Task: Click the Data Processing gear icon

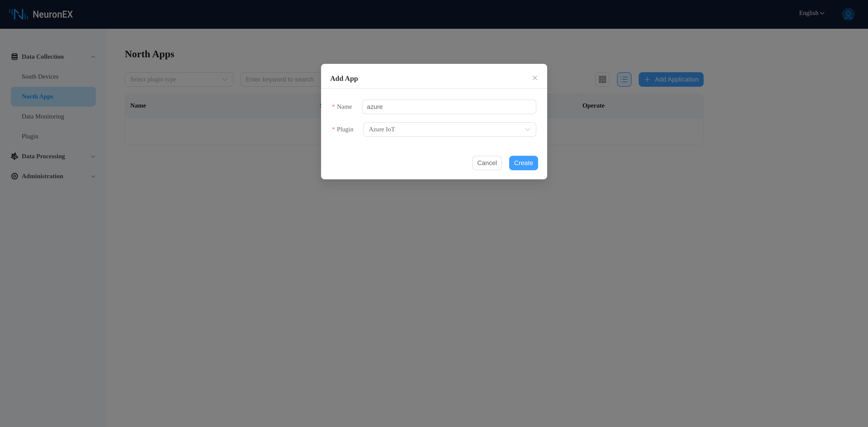Action: 14,156
